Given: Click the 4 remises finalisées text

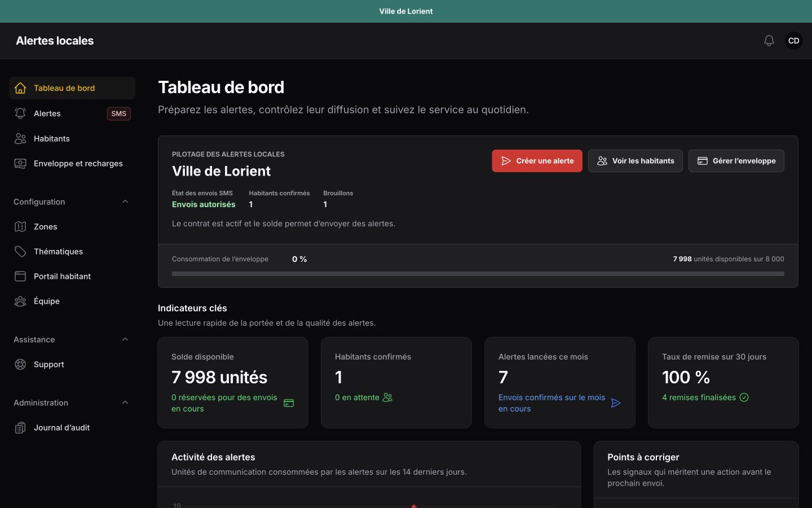Looking at the screenshot, I should click(699, 397).
